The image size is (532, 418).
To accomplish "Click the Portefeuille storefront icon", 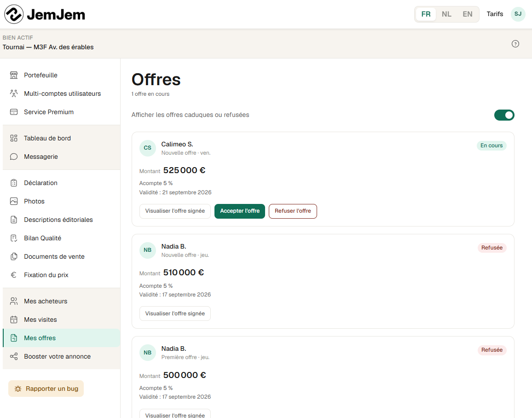I will [x=13, y=75].
